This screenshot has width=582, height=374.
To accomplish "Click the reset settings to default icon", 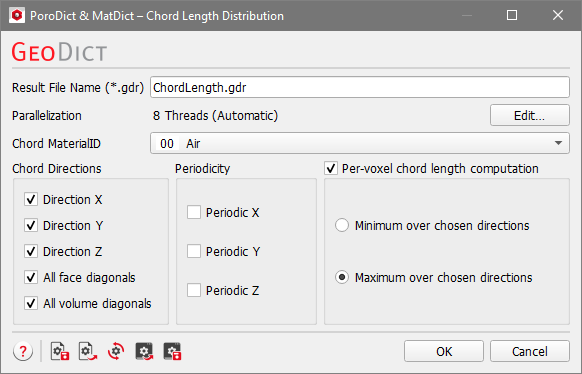I will tap(116, 351).
